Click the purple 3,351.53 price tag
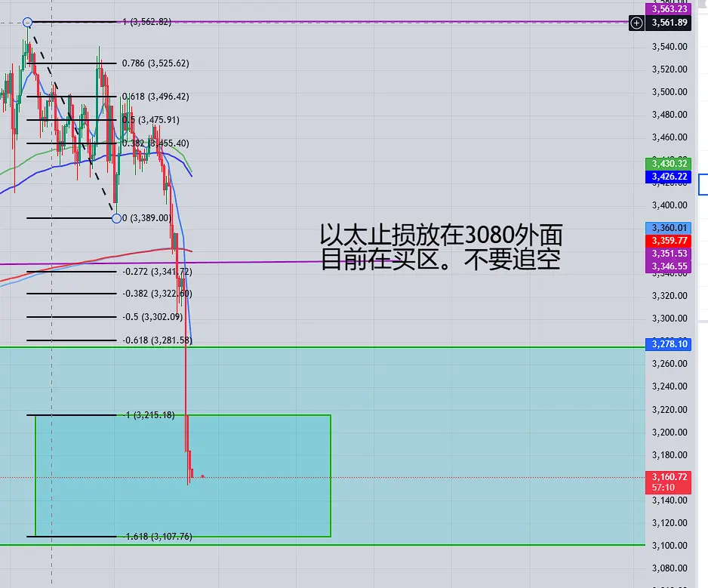The width and height of the screenshot is (708, 588). click(x=669, y=254)
